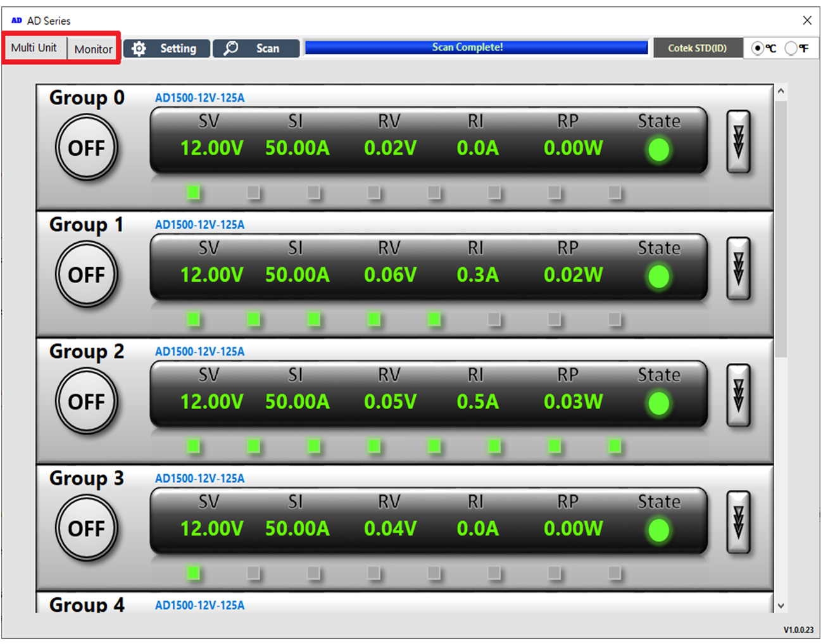Select the first green unit indicator in Group 1
The height and width of the screenshot is (644, 828).
click(194, 319)
